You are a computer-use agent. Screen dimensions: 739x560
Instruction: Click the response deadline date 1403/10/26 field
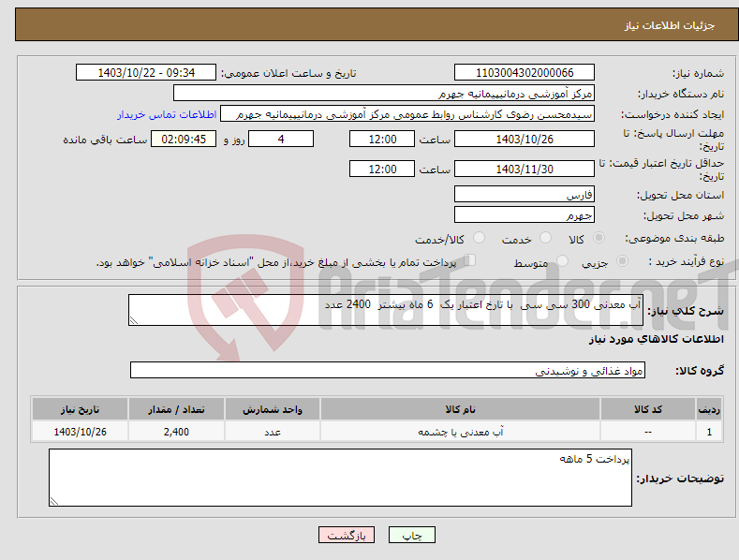(x=525, y=139)
